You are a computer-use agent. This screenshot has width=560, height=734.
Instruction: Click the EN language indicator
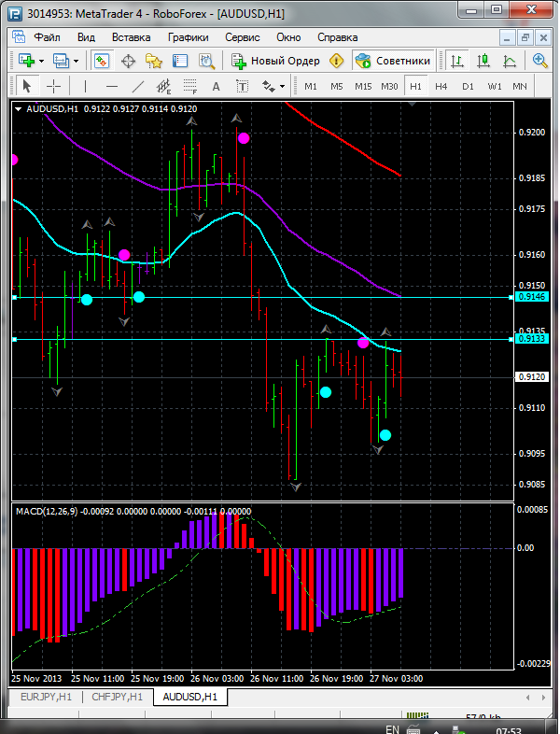click(x=392, y=729)
